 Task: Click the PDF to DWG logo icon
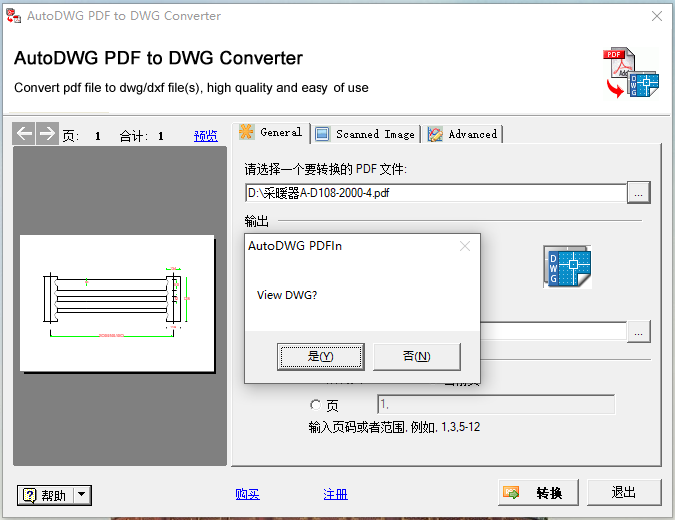(x=631, y=73)
